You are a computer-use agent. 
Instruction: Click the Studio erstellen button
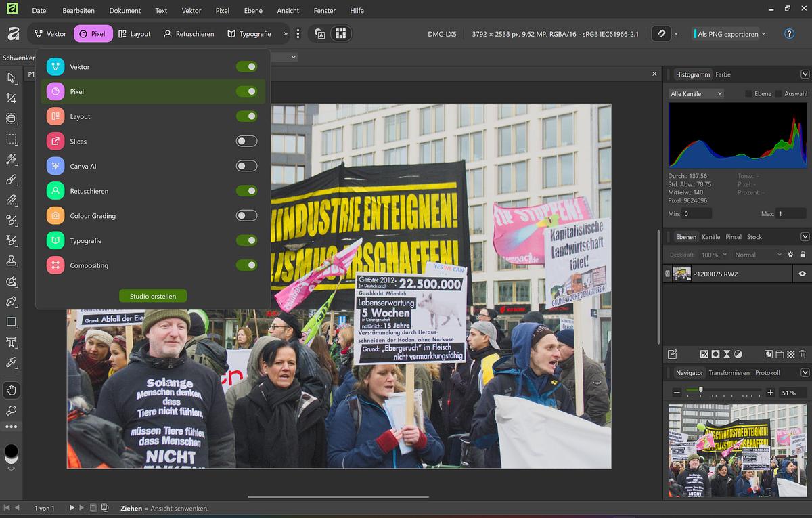[x=153, y=297]
